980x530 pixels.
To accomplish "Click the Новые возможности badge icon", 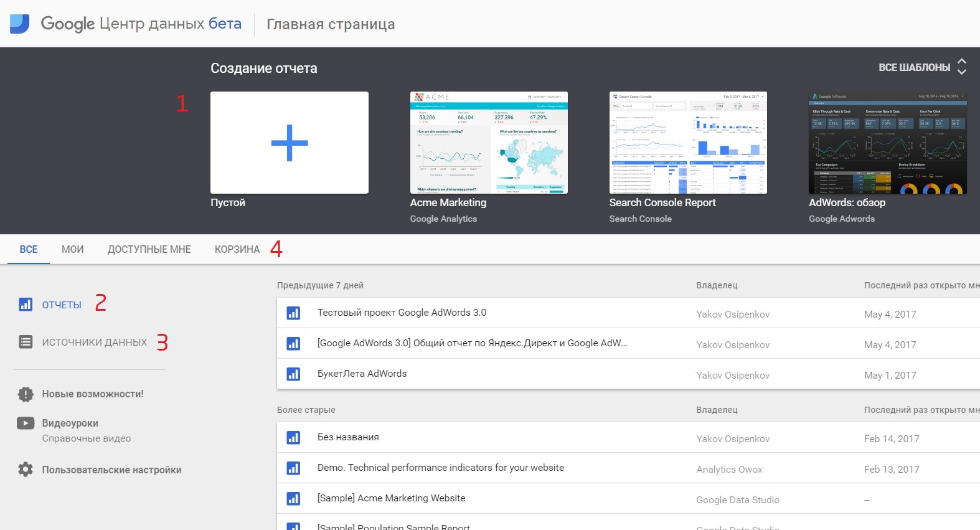I will 26,394.
